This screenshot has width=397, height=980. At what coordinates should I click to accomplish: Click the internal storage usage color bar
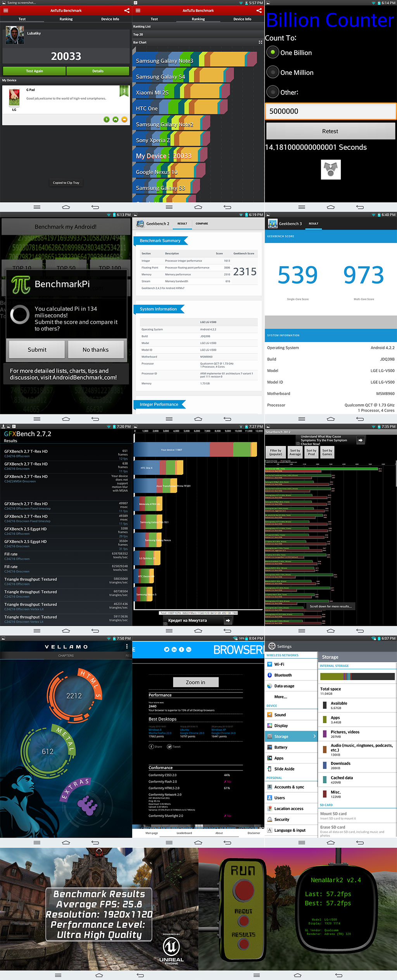pyautogui.click(x=357, y=677)
